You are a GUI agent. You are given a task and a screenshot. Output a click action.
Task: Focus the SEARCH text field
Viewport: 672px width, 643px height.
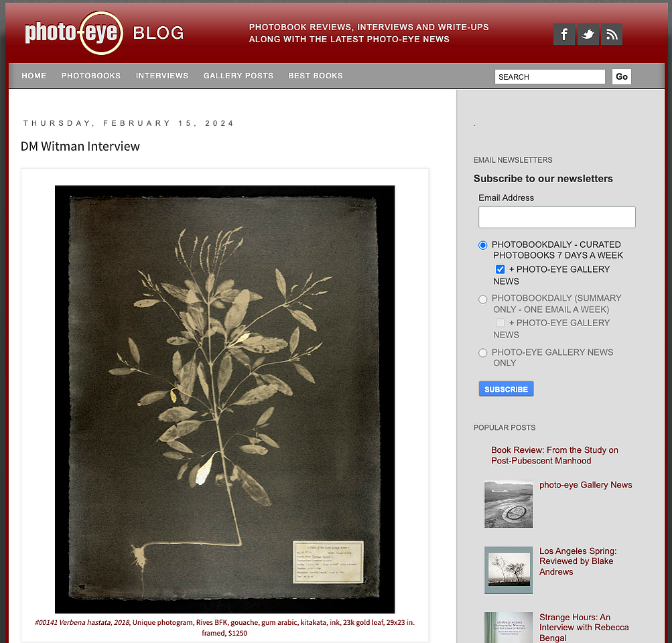coord(550,76)
